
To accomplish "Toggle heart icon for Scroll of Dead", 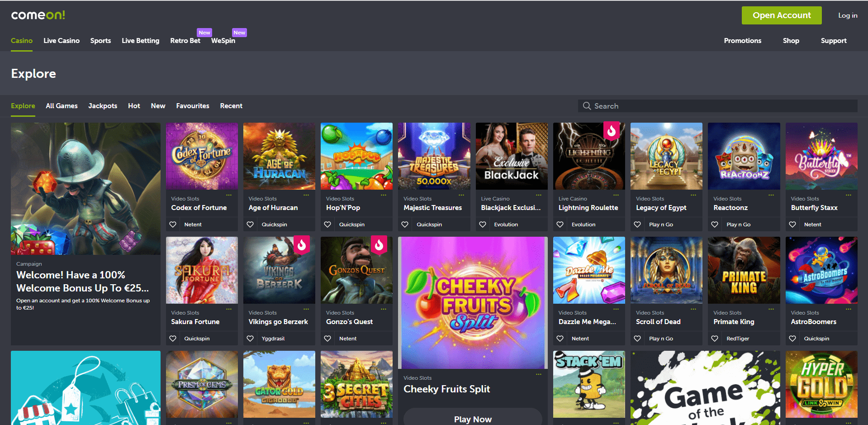I will pyautogui.click(x=637, y=339).
